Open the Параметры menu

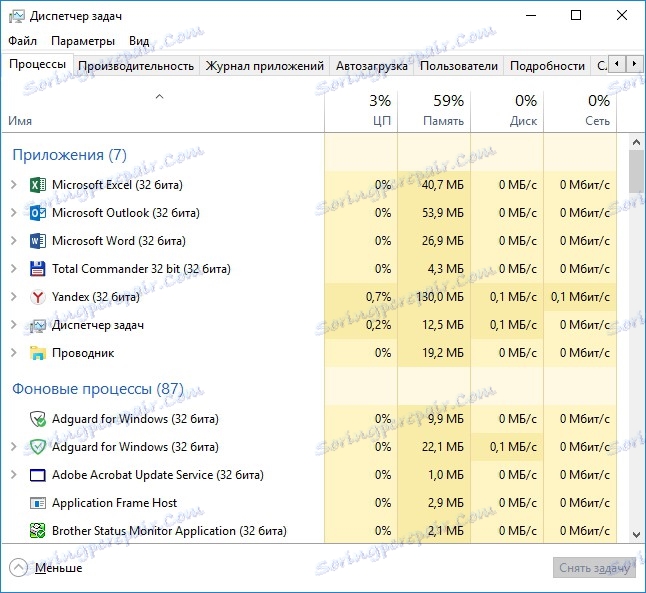83,41
